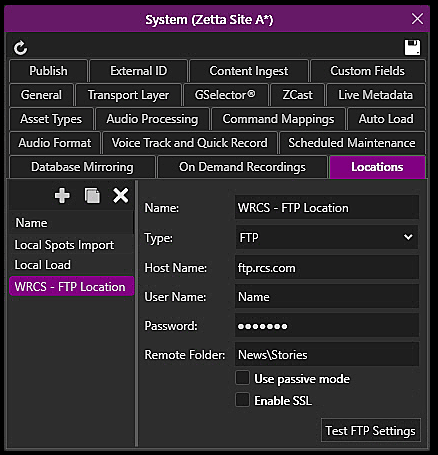Select the Locations tab
The image size is (438, 455).
[x=377, y=167]
